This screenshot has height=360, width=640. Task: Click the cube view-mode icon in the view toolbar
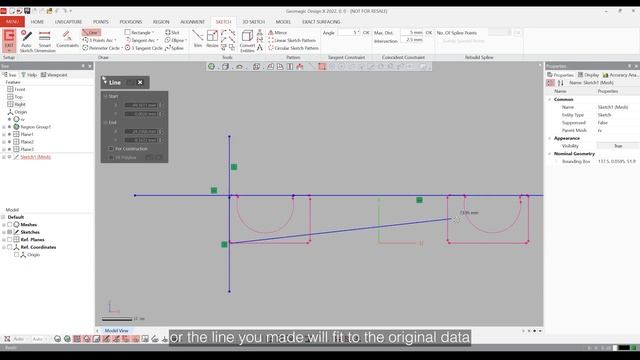(x=225, y=66)
